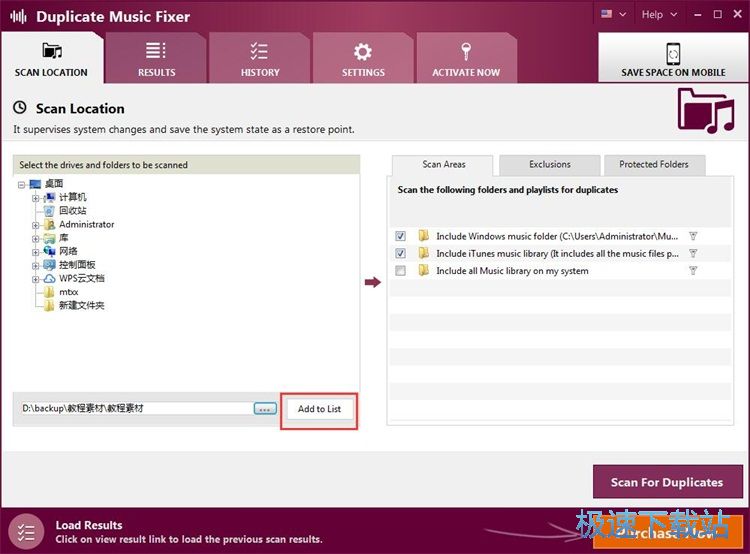
Task: Uncheck Include iTunes music library checkbox
Action: pos(400,253)
